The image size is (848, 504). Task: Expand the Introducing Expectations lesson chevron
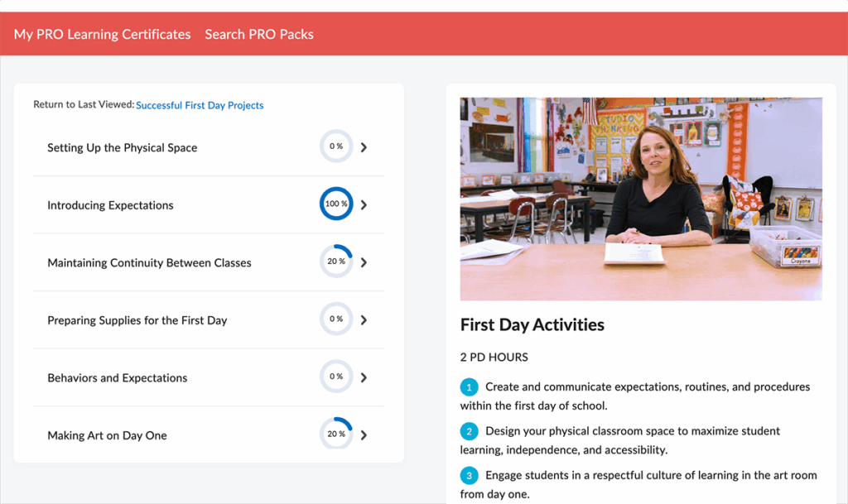(x=364, y=204)
